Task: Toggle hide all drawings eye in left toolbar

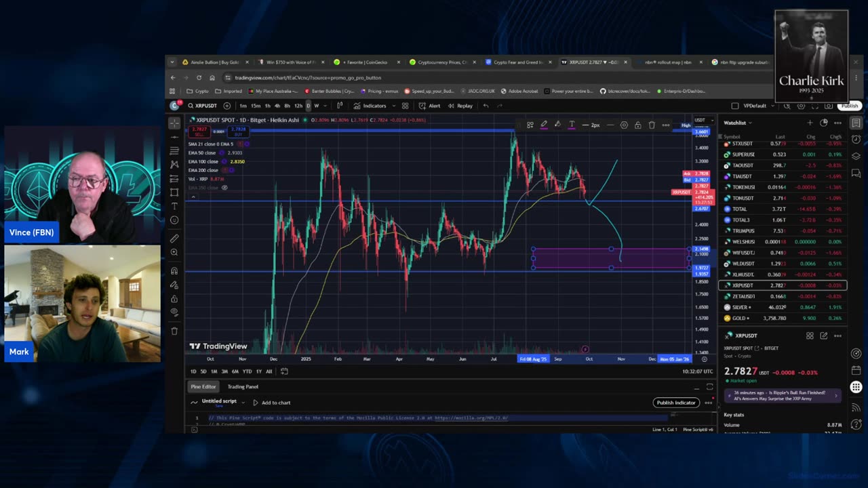Action: tap(174, 312)
